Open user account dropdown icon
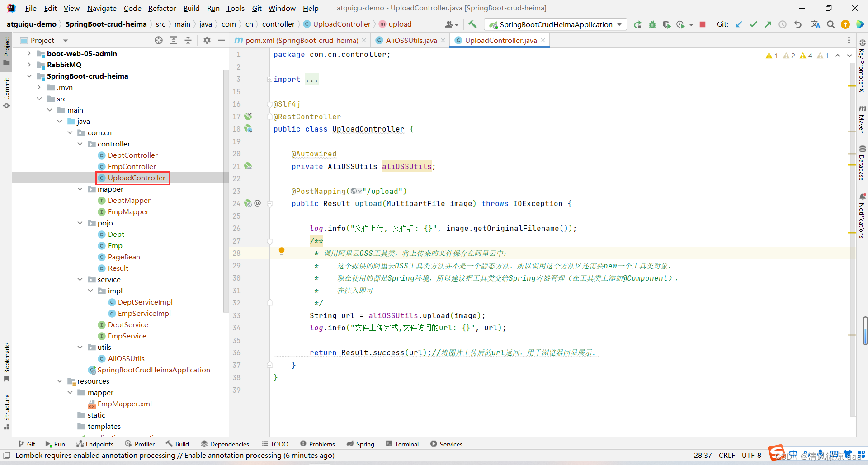The width and height of the screenshot is (868, 465). coord(452,24)
